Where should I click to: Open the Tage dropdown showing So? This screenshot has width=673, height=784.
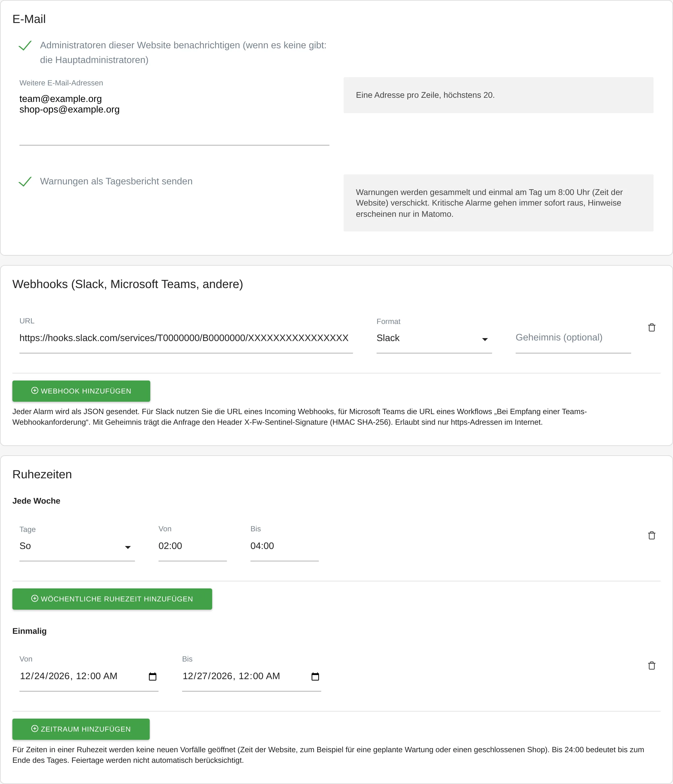[x=77, y=546]
